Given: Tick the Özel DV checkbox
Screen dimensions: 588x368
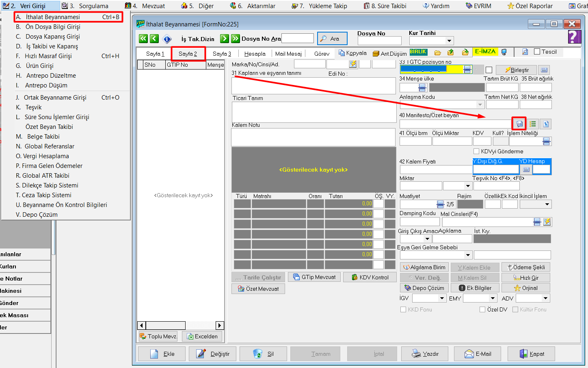Looking at the screenshot, I should pos(482,309).
